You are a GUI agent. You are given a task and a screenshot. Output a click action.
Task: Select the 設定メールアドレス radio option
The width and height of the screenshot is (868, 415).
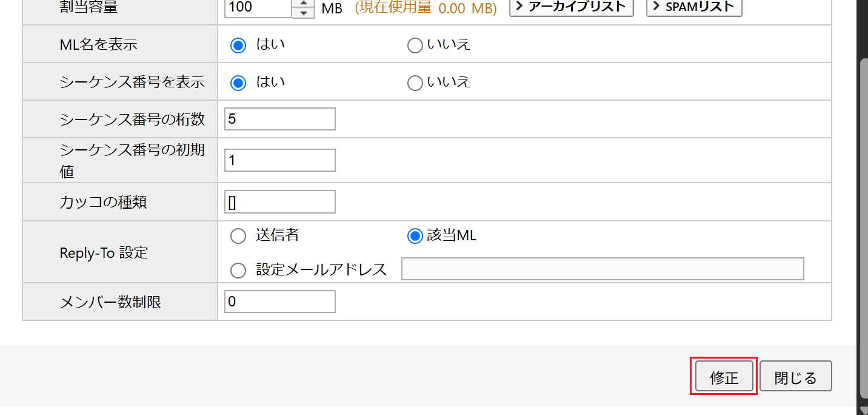[239, 270]
